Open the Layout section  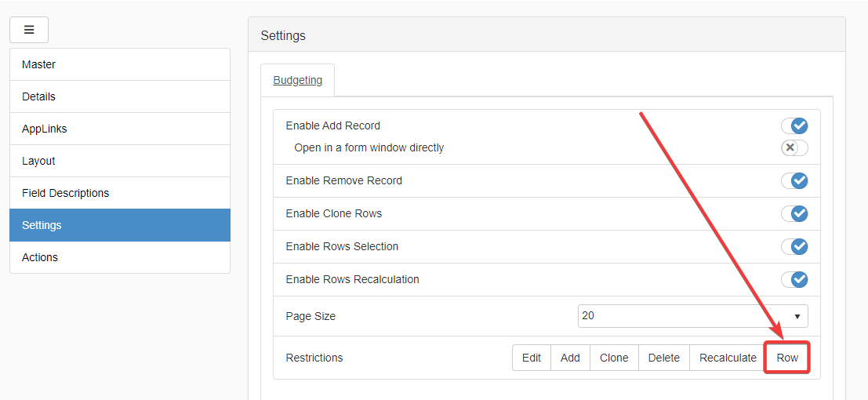pyautogui.click(x=120, y=161)
